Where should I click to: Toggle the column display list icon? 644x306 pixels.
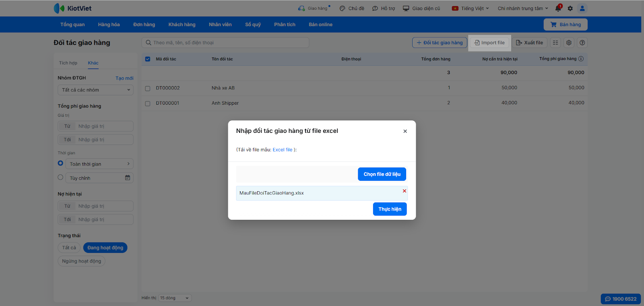(555, 43)
